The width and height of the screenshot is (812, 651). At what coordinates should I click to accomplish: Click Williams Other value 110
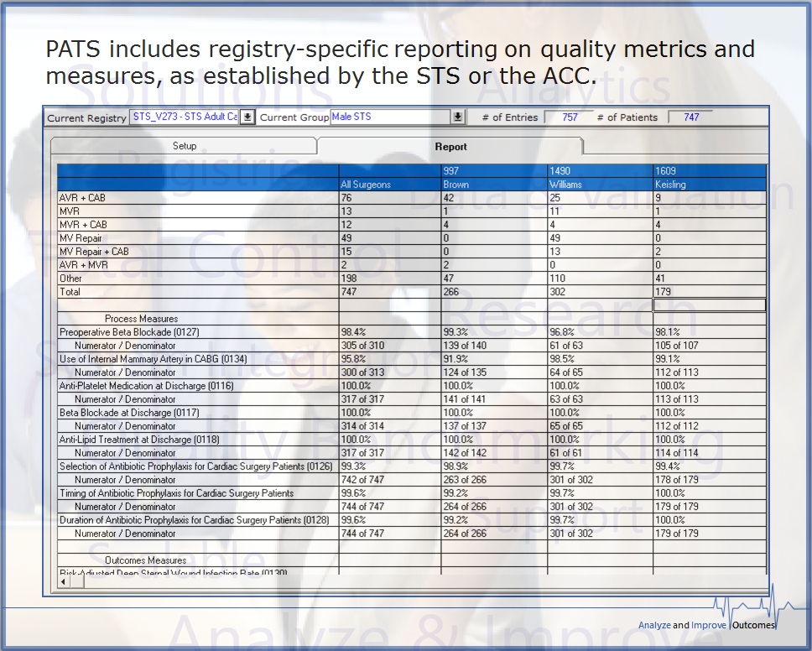click(600, 279)
